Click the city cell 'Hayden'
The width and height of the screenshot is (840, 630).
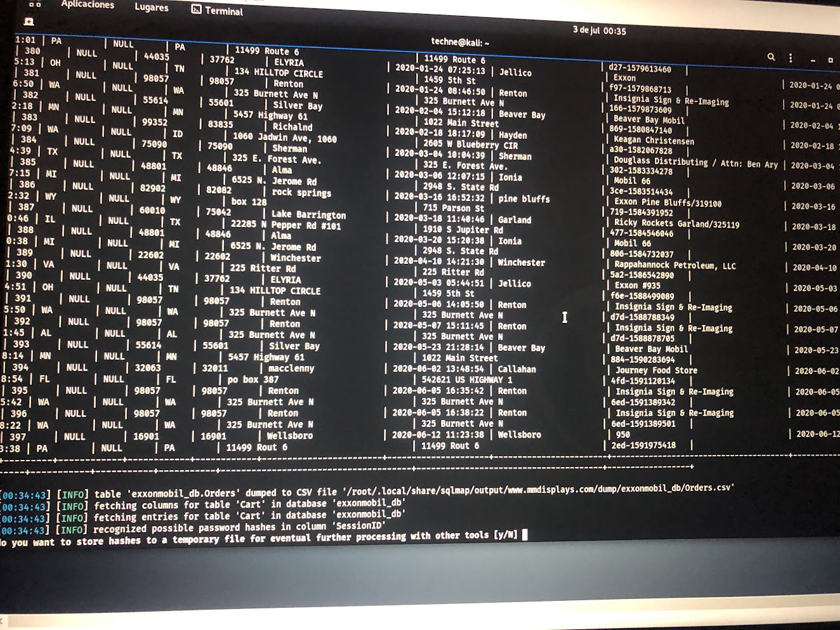(x=513, y=135)
